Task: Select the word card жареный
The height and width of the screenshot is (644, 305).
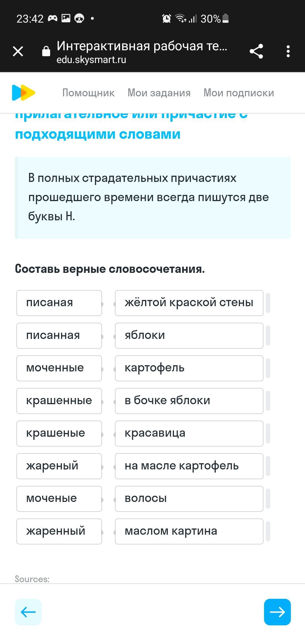Action: (59, 466)
